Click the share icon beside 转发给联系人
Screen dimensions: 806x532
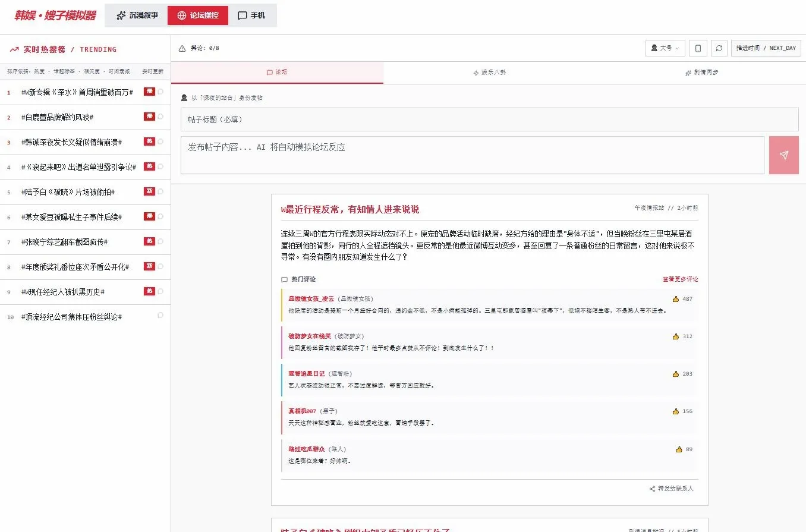[x=653, y=489]
